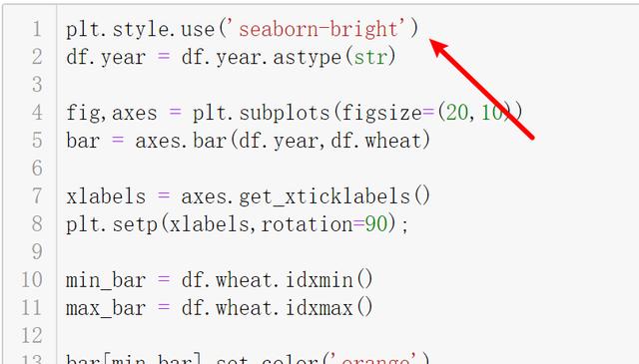Click the rotation value 90

375,224
